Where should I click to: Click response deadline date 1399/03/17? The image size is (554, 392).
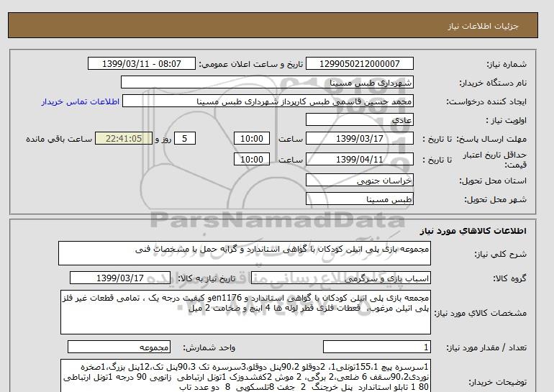359,138
